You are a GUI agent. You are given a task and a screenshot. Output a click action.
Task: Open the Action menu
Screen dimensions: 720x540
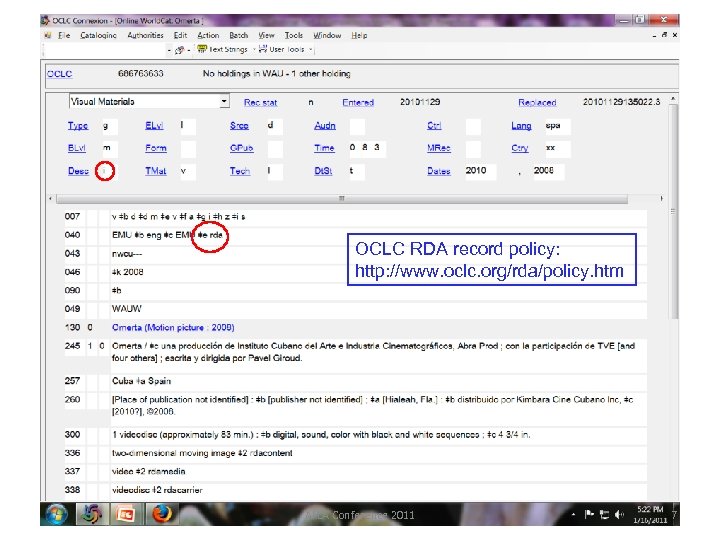coord(208,35)
